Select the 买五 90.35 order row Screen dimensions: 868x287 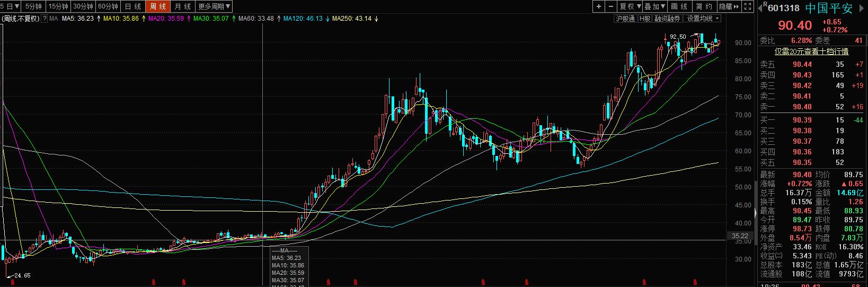[x=811, y=162]
